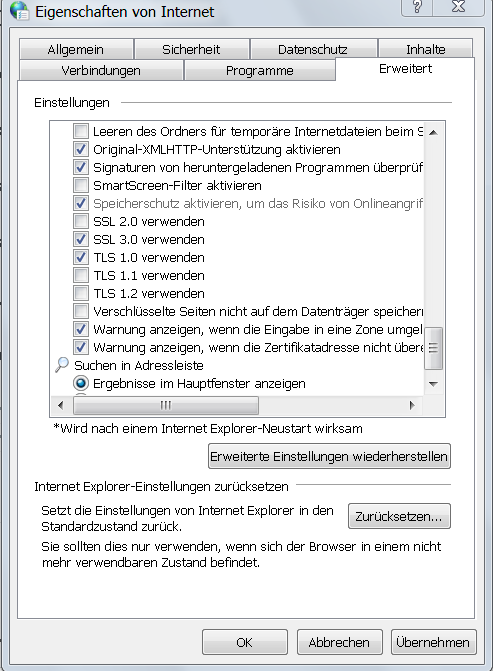
Task: Click the horizontal scrollbar thumb below settings
Action: click(x=166, y=405)
